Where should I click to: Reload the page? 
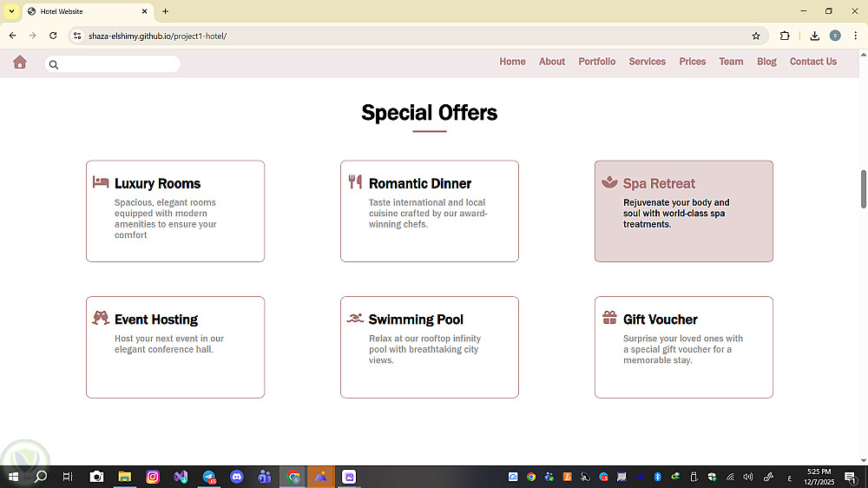point(53,36)
